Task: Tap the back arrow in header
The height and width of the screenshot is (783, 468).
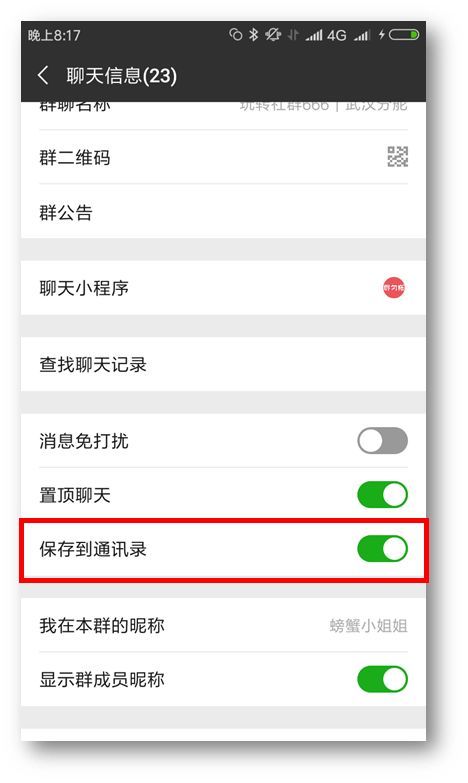Action: (43, 75)
